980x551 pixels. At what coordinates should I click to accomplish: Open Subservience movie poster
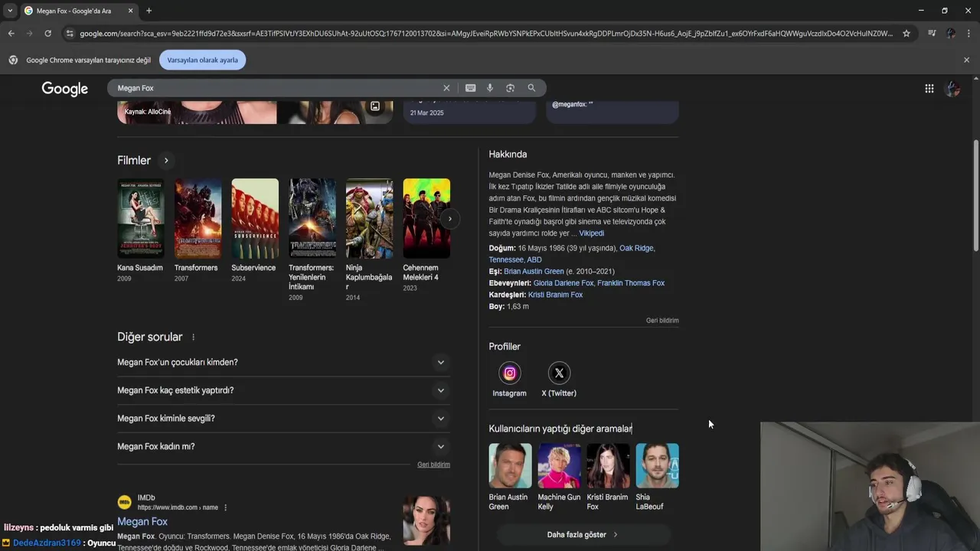click(255, 218)
